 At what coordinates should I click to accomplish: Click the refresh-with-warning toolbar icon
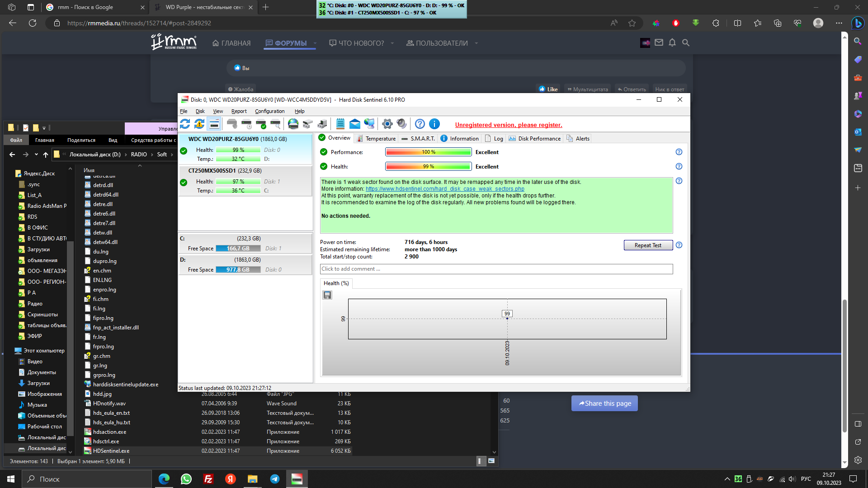(199, 124)
